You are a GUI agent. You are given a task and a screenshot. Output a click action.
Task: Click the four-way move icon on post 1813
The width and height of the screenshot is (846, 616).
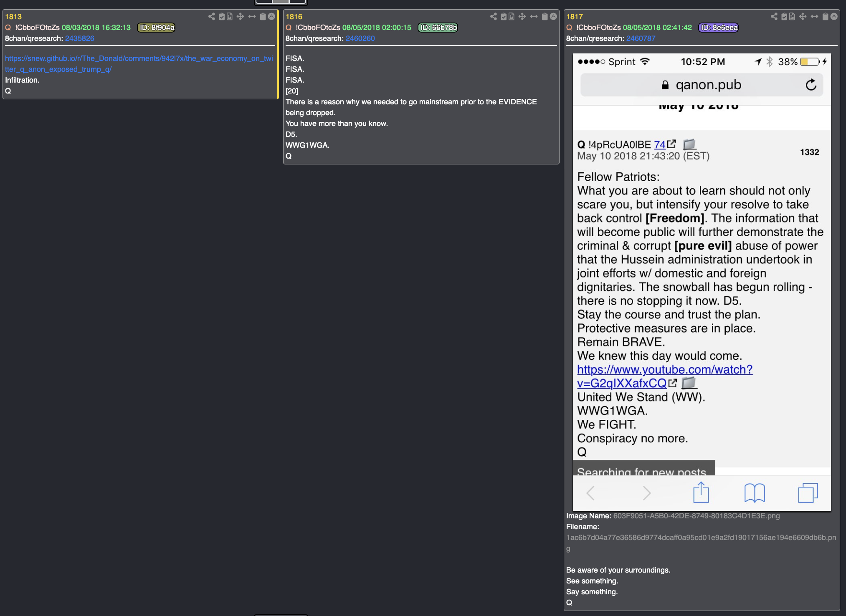click(240, 17)
